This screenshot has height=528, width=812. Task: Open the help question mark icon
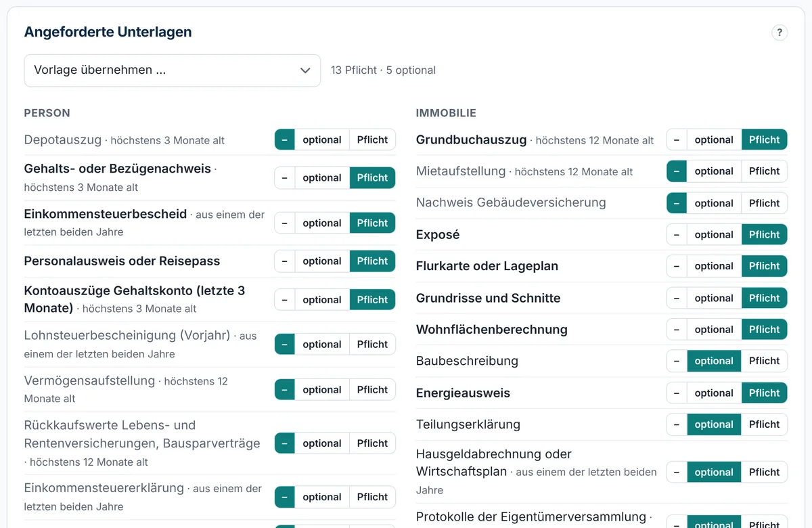coord(780,32)
